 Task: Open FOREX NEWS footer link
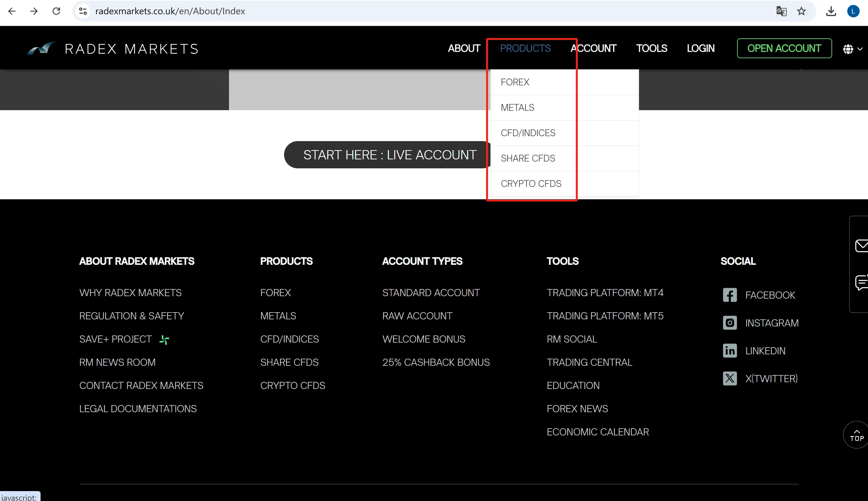[577, 409]
